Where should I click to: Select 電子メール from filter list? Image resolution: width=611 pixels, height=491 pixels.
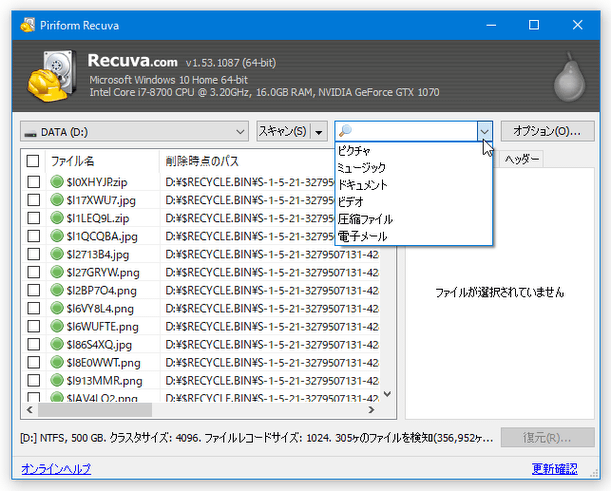[413, 236]
